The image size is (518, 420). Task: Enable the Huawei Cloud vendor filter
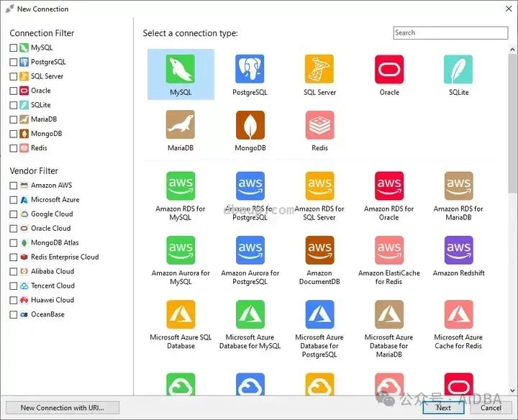click(13, 301)
